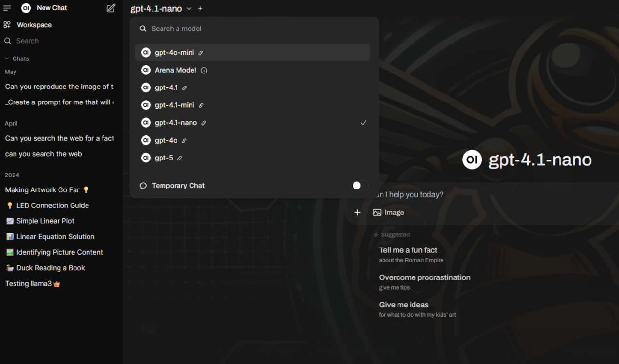Click the new chat pencil icon
The image size is (619, 364).
pyautogui.click(x=111, y=8)
